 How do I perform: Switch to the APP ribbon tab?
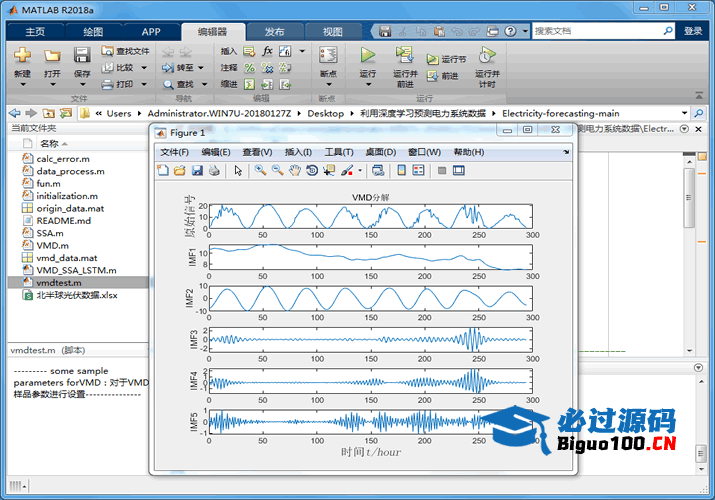pos(150,31)
